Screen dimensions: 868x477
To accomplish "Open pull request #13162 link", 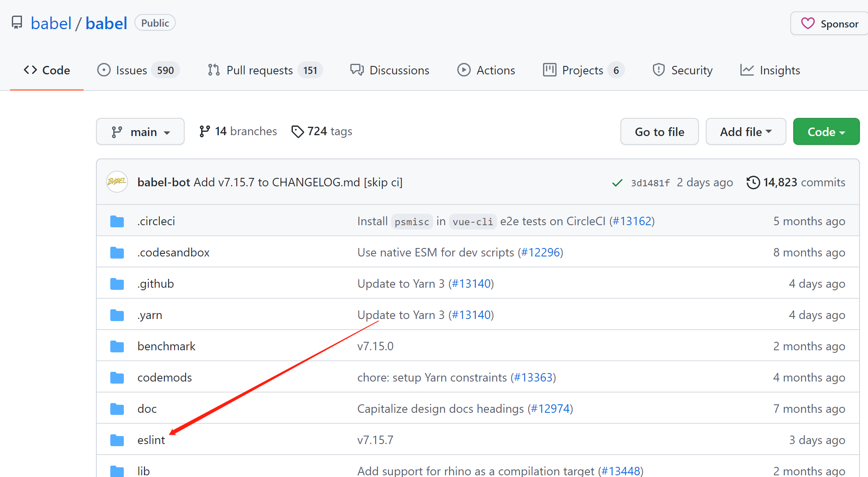I will pos(632,221).
